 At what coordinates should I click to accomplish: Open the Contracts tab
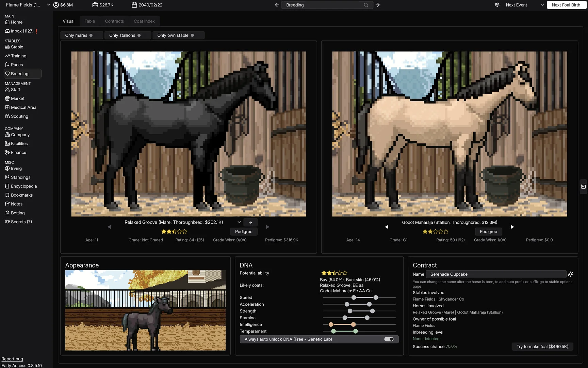114,21
